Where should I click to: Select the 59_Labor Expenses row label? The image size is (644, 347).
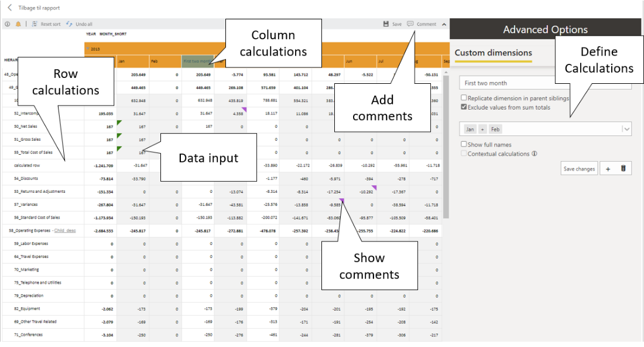coord(31,243)
